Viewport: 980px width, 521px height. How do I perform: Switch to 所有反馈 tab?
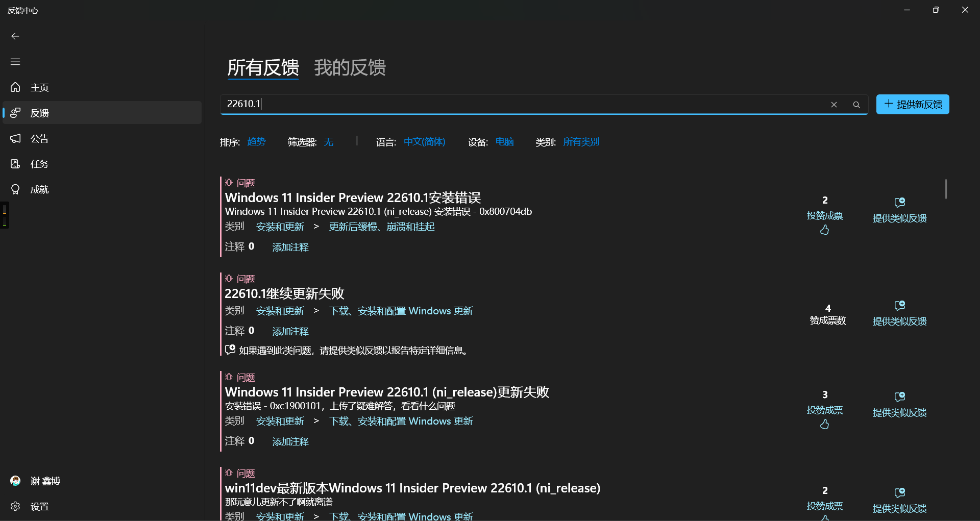(x=263, y=68)
